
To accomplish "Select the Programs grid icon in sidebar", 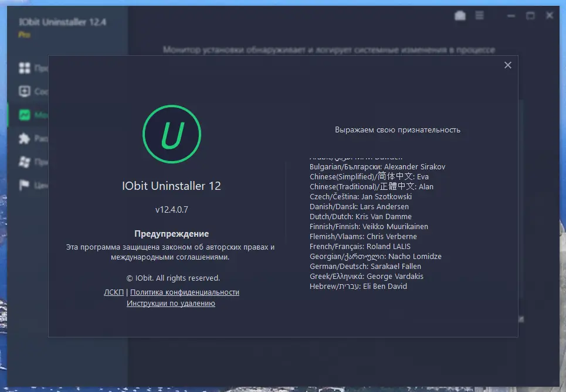I will (x=25, y=68).
